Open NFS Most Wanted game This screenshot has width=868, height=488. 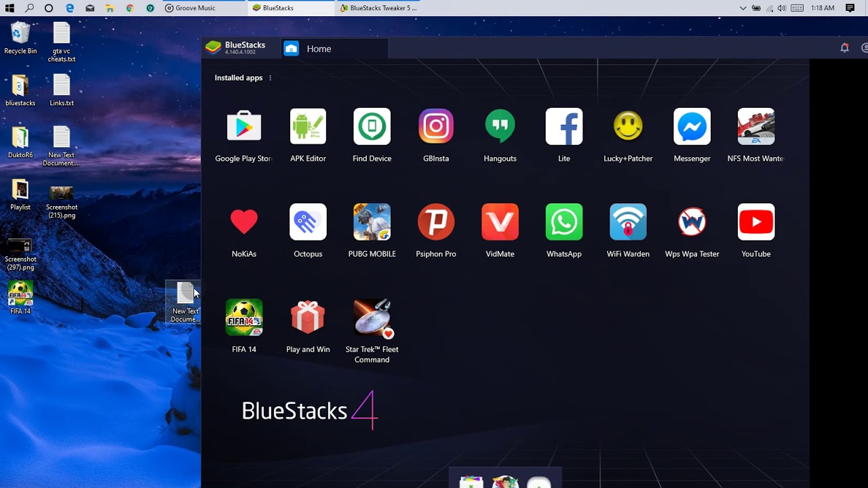(x=756, y=127)
